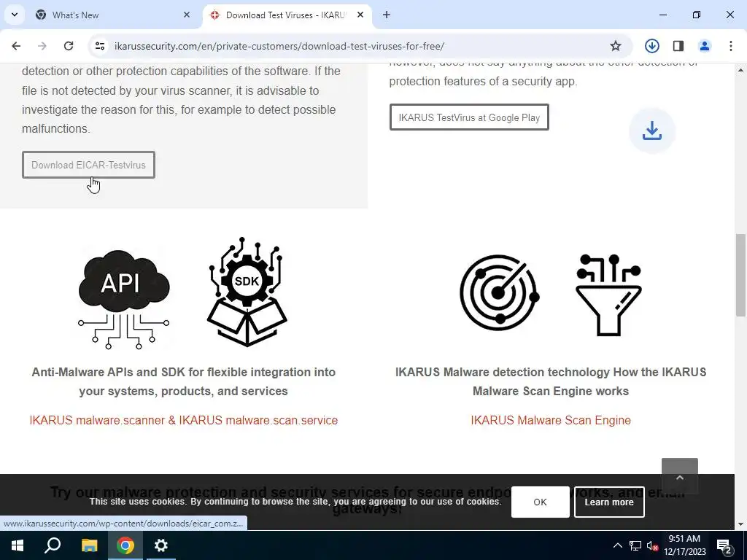Click the Chrome taskbar icon

tap(125, 545)
